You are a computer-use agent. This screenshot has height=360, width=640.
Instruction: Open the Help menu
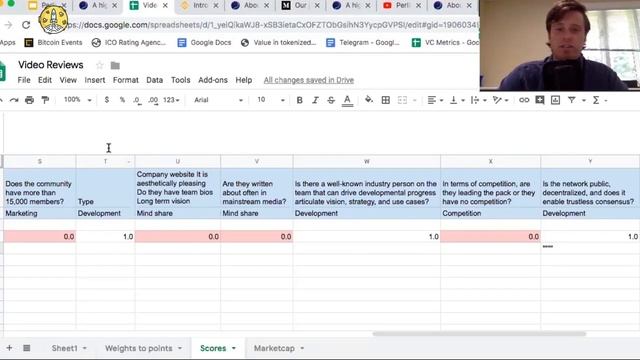coord(243,80)
